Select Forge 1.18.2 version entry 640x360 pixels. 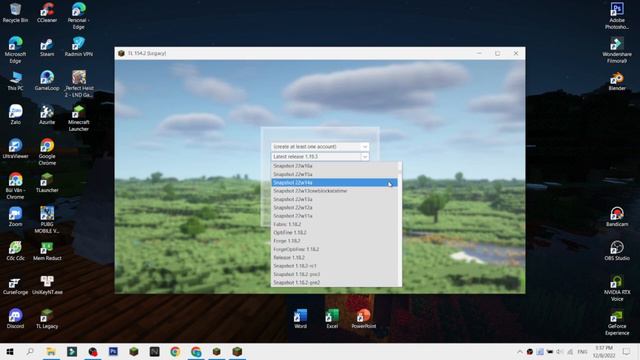tap(334, 241)
